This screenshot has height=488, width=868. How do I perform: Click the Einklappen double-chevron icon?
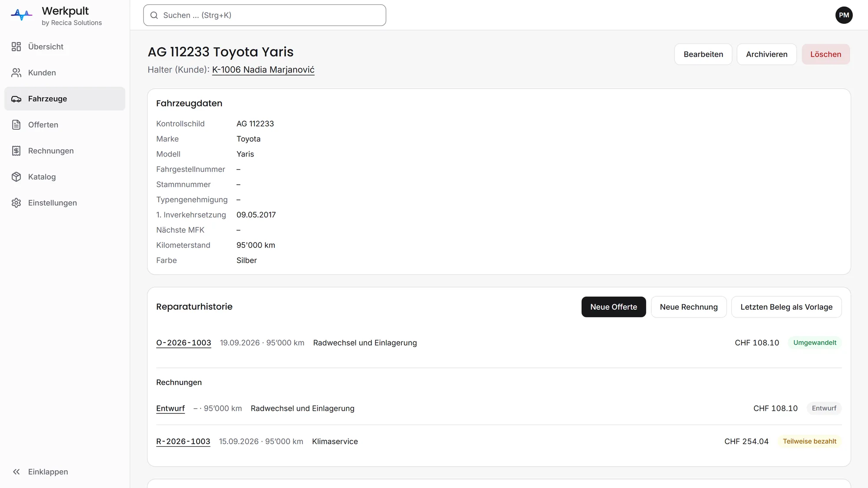coord(16,472)
